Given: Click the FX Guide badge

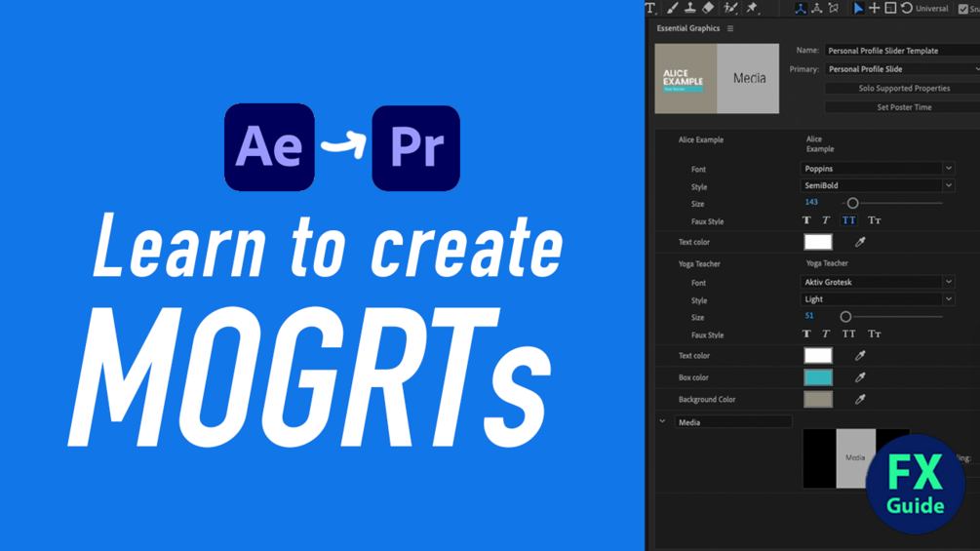Looking at the screenshot, I should 916,484.
